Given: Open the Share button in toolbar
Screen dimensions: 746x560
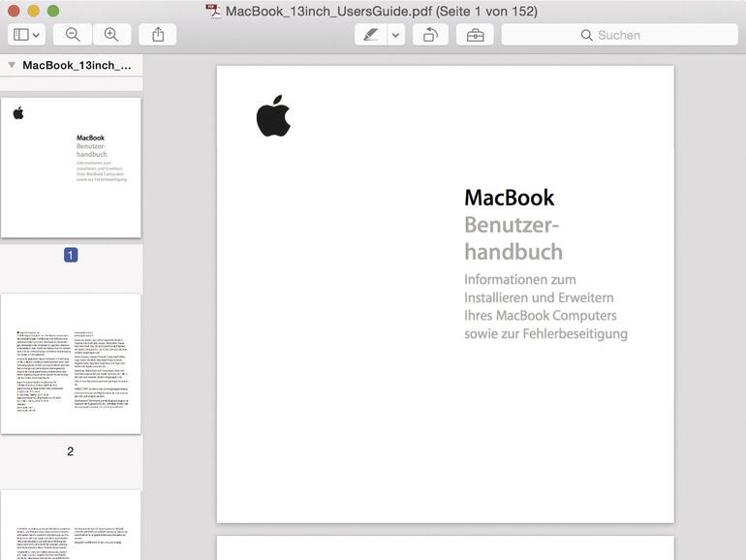Looking at the screenshot, I should 158,35.
